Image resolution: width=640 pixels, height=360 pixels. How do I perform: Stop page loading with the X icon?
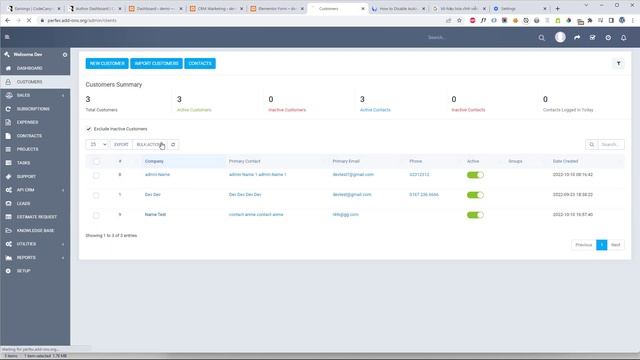click(x=29, y=20)
